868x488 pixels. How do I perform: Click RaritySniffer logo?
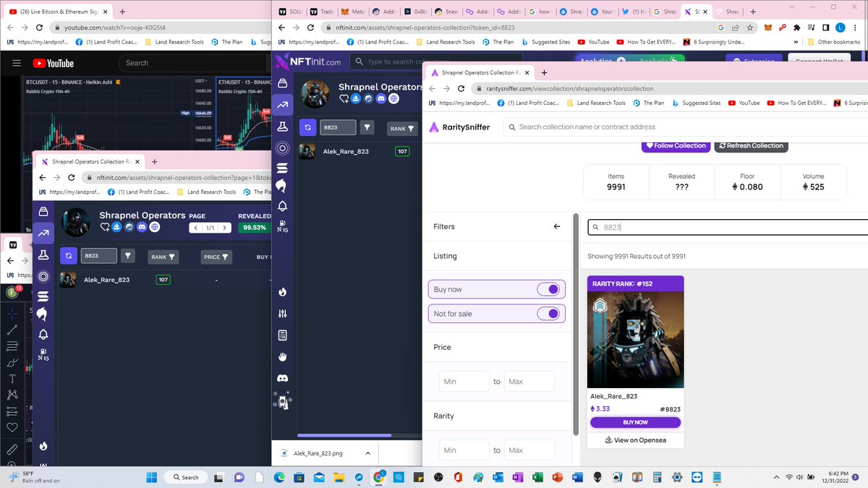point(460,127)
